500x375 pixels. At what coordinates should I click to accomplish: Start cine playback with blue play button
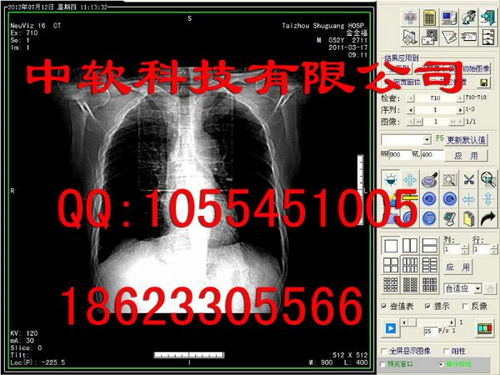(391, 328)
